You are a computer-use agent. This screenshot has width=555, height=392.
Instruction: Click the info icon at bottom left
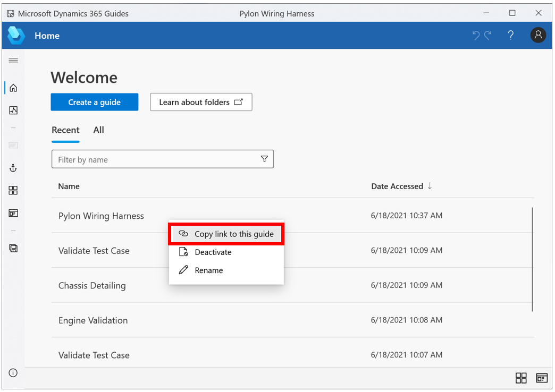pos(13,373)
